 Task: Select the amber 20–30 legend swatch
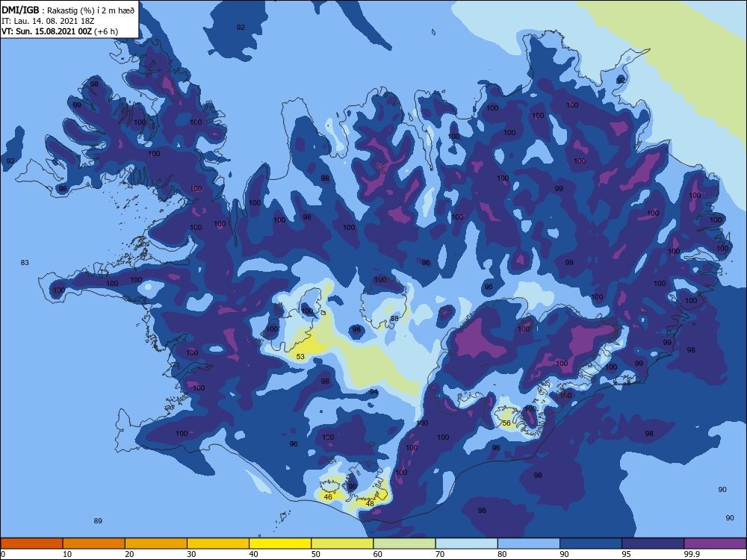156,544
